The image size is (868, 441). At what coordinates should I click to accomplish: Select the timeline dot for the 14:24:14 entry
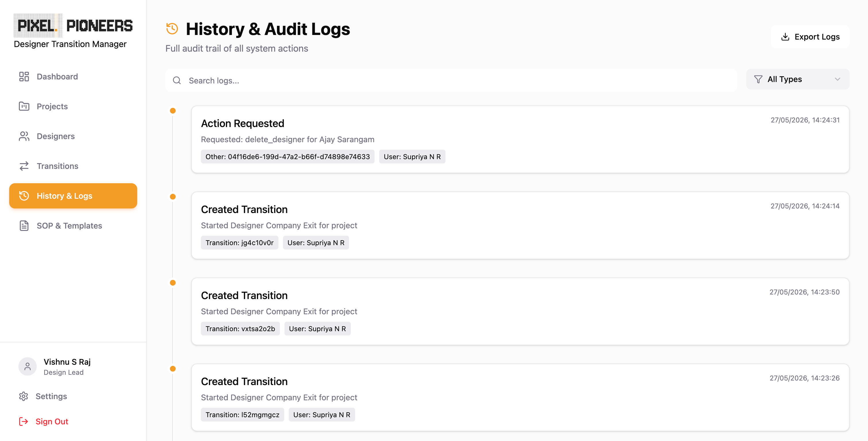coord(173,197)
